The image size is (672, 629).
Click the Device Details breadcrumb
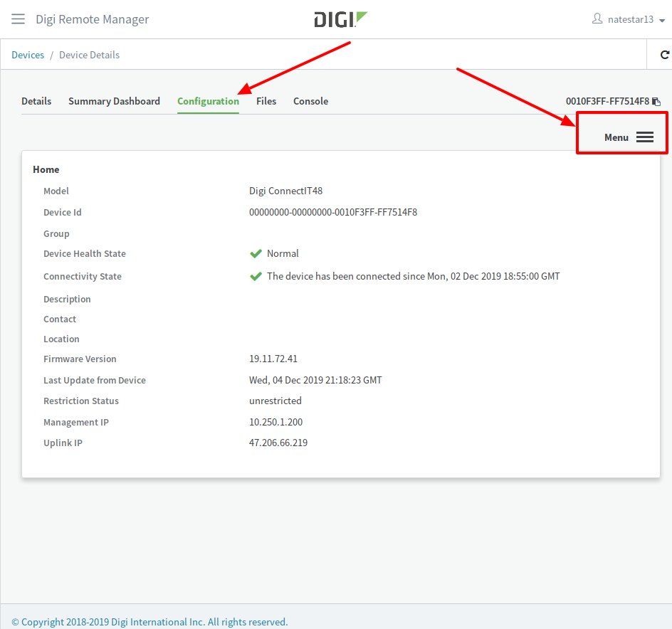(89, 55)
